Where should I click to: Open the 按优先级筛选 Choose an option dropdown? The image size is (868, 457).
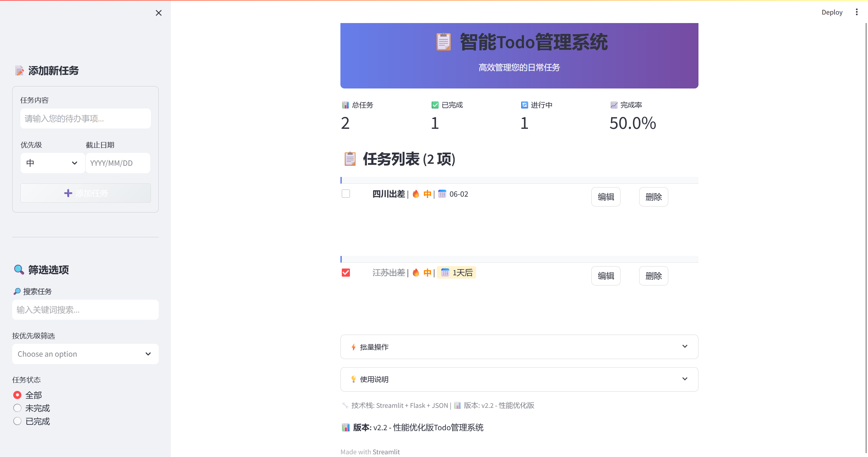(85, 354)
